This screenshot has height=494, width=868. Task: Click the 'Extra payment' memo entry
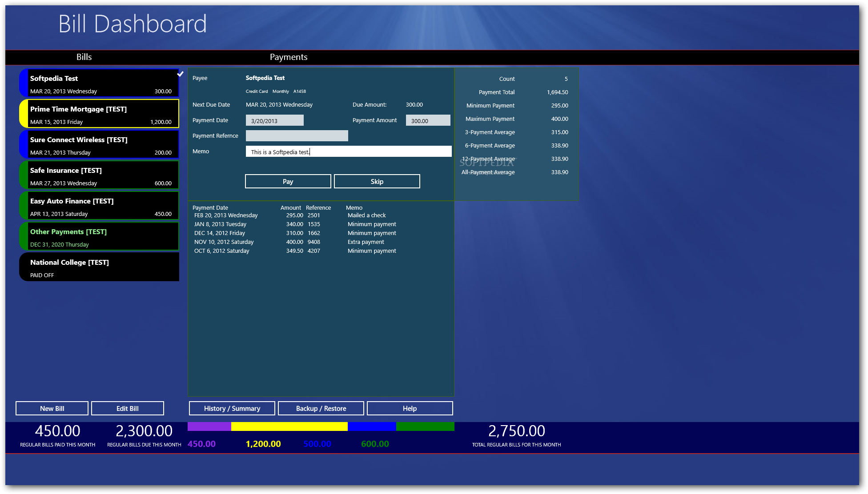[x=366, y=242]
